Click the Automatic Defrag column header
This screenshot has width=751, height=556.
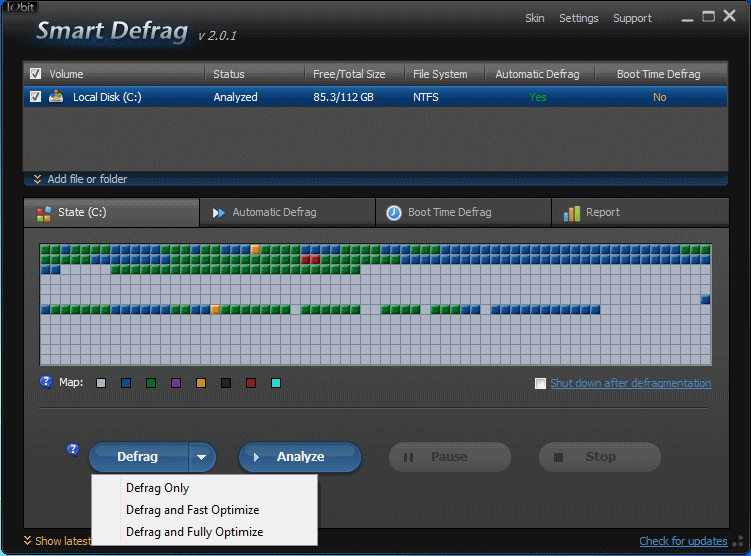click(x=537, y=74)
